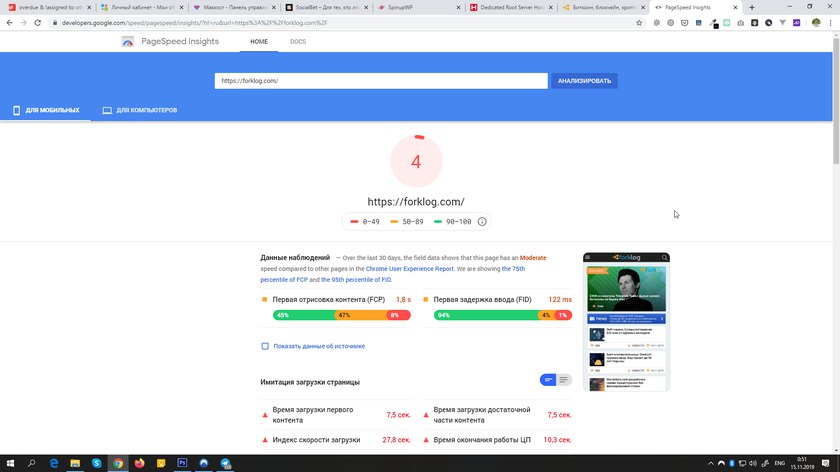The width and height of the screenshot is (840, 472).
Task: Open the Pocket extension icon
Action: [x=685, y=23]
